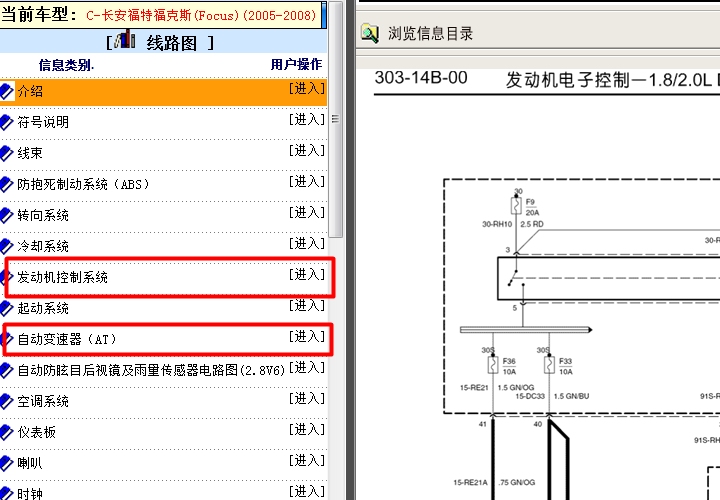Click wire label 30-RH10 in diagram
This screenshot has height=500, width=720.
pyautogui.click(x=497, y=224)
